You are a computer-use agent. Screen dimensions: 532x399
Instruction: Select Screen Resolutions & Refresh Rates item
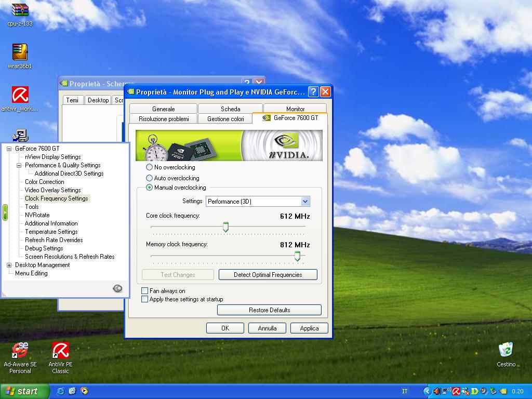(70, 257)
